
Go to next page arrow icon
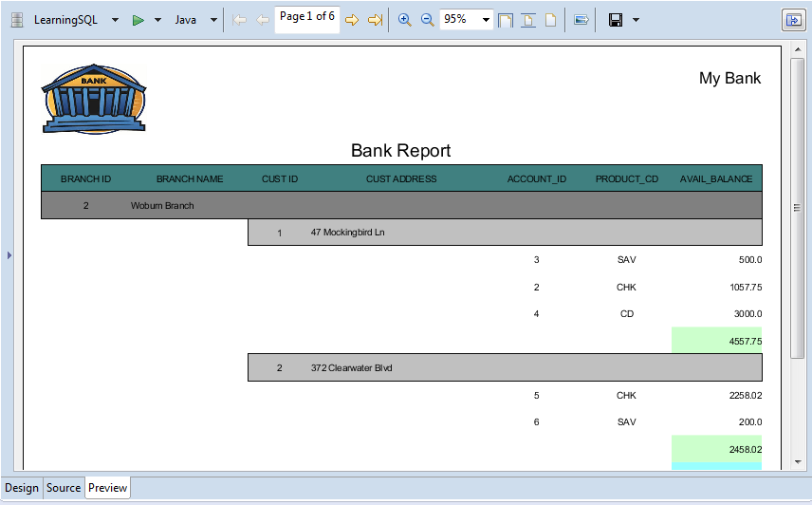click(x=352, y=20)
